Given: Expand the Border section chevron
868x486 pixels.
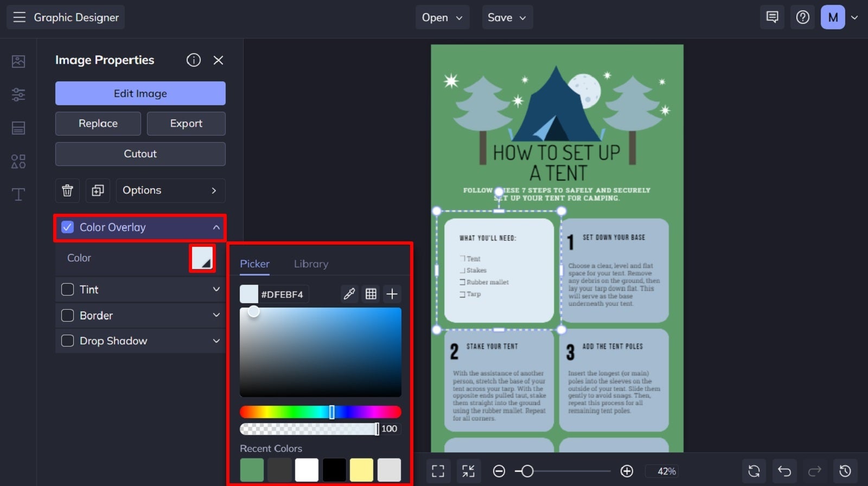Looking at the screenshot, I should [216, 315].
